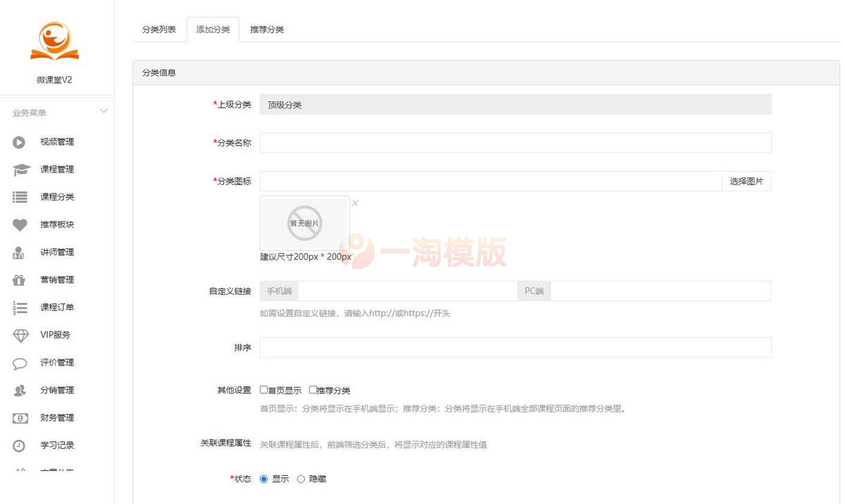Open 营销管理 gift icon
This screenshot has width=845, height=504.
[x=20, y=279]
